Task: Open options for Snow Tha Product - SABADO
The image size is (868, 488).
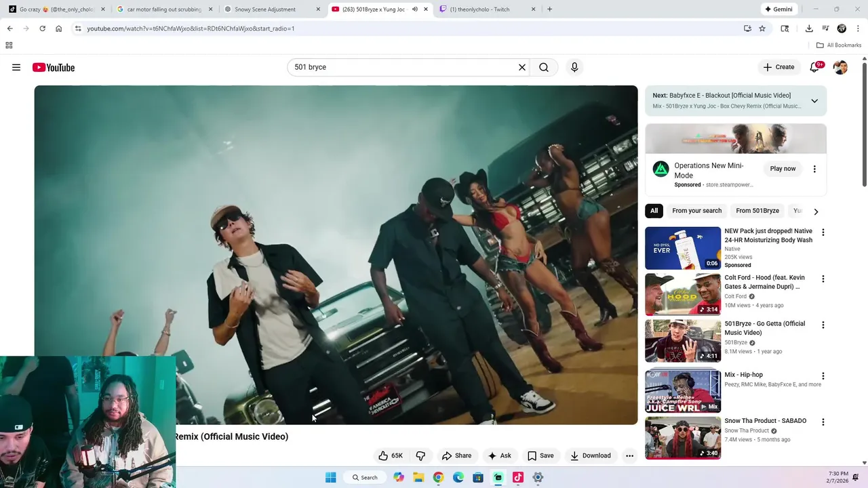Action: pyautogui.click(x=823, y=422)
